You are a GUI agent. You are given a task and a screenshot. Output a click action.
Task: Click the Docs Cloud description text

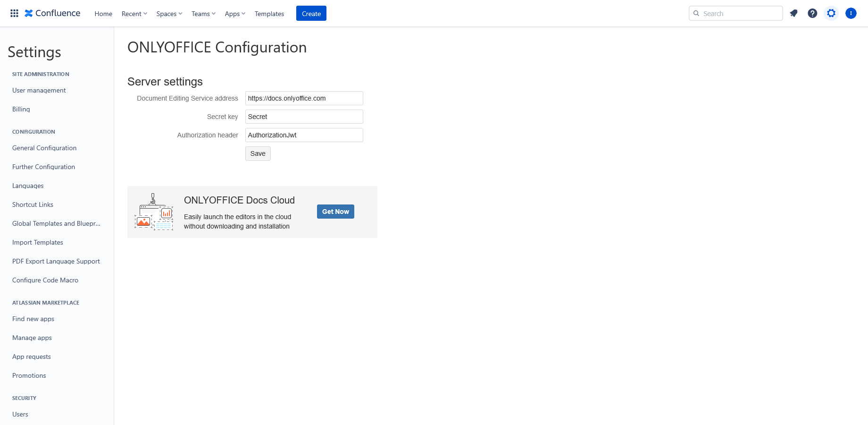click(x=237, y=221)
